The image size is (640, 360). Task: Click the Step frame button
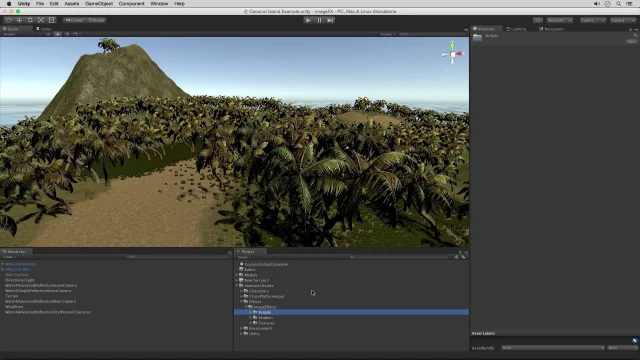pyautogui.click(x=330, y=20)
